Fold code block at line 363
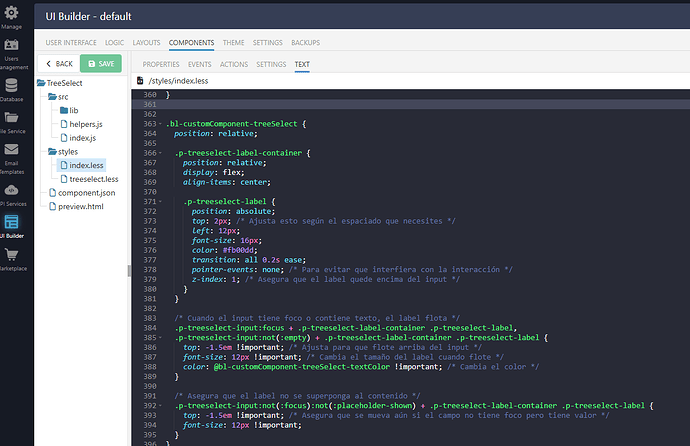This screenshot has width=690, height=446. (160, 124)
